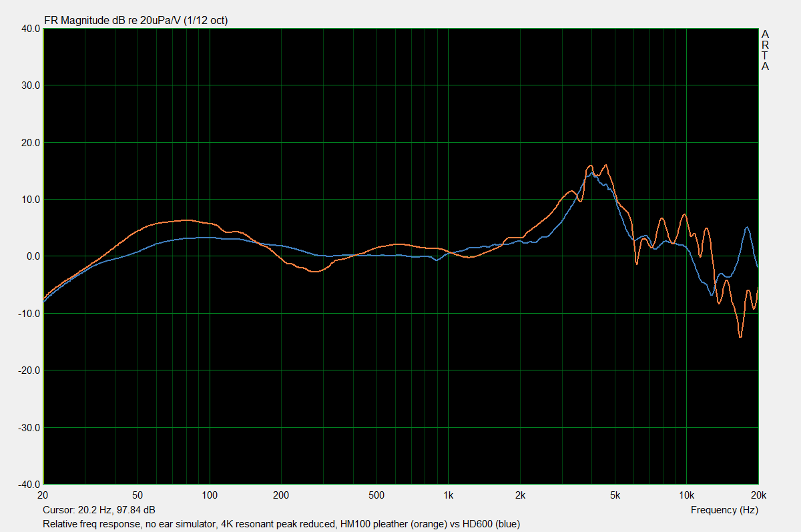Click the 1k frequency axis label
Screen dimensions: 801x532
pyautogui.click(x=448, y=495)
